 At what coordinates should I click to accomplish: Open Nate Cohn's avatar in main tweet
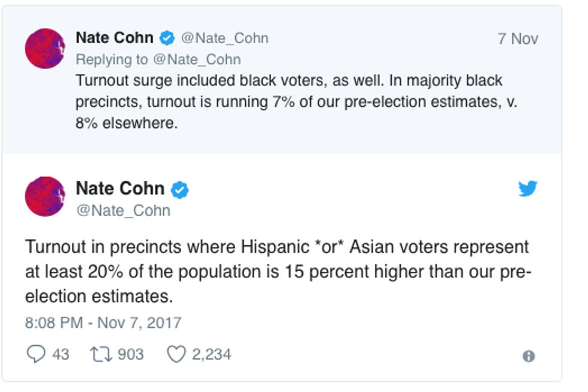click(45, 196)
